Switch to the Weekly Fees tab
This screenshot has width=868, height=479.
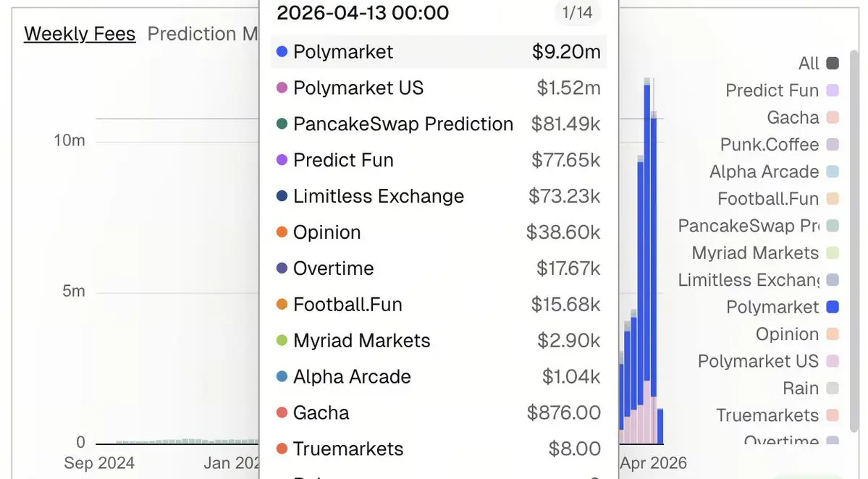click(x=80, y=34)
